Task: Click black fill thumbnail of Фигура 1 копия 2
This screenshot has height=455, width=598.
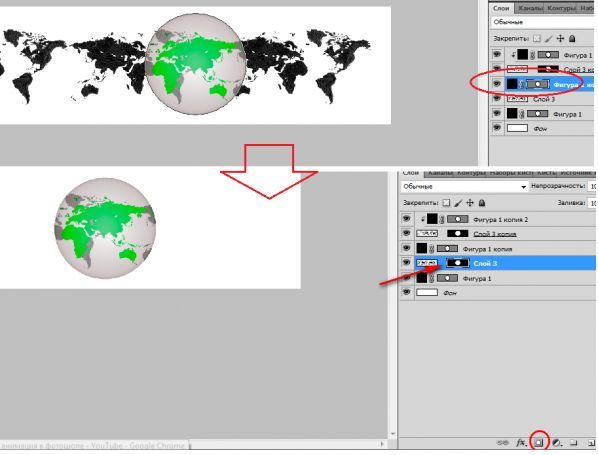Action: pos(432,219)
